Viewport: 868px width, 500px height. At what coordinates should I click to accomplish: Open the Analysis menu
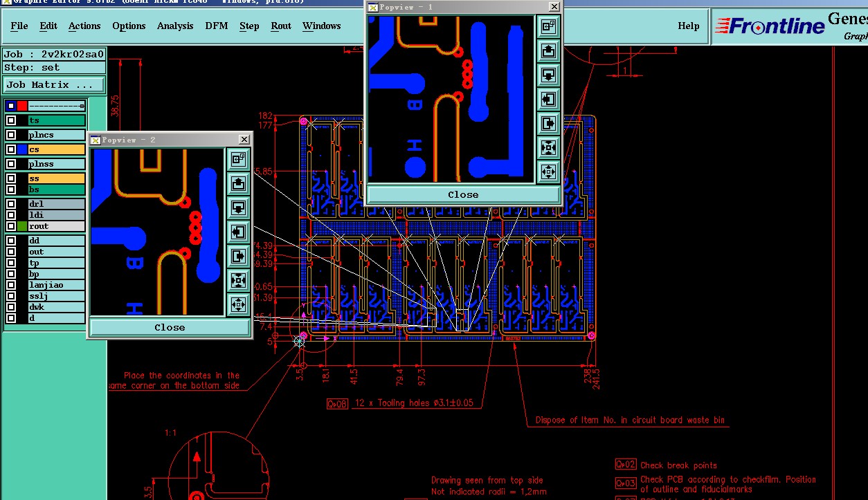click(175, 26)
